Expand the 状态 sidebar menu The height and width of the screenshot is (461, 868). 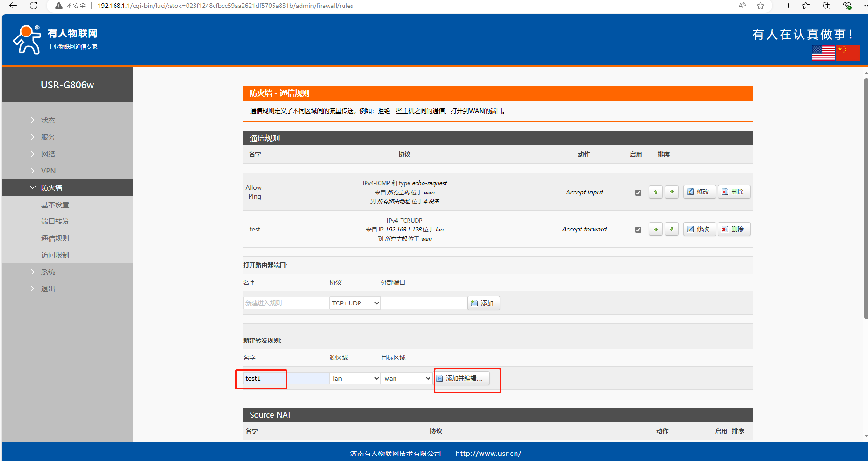click(x=48, y=120)
